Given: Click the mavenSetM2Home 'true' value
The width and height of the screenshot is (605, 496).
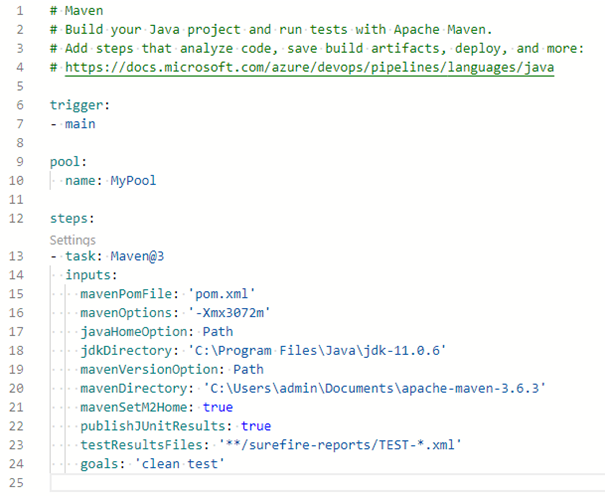Looking at the screenshot, I should click(x=218, y=407).
